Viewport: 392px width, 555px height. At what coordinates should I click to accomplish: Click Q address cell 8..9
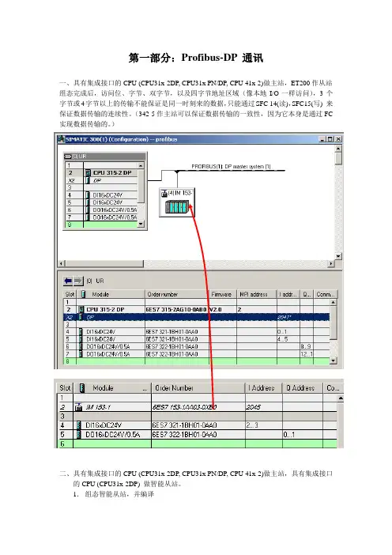click(x=306, y=346)
